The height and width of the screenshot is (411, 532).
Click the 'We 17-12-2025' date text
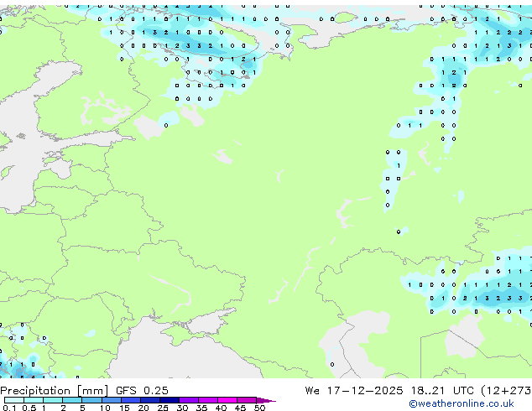[x=354, y=391]
